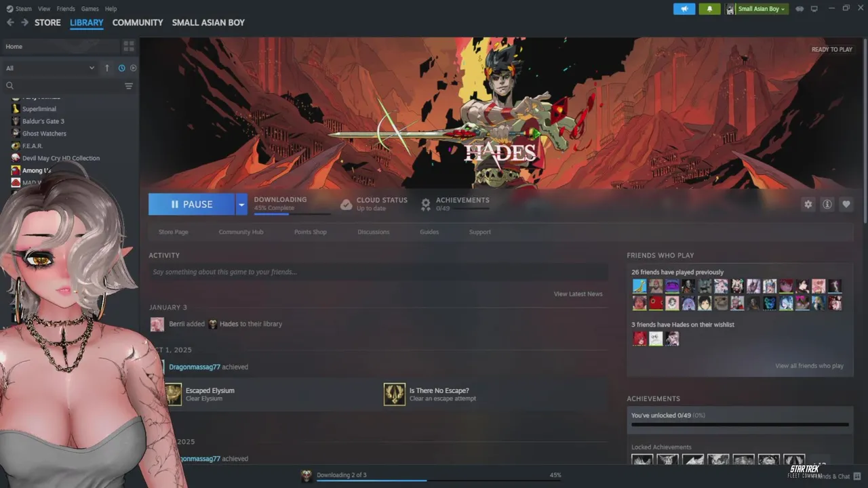868x488 pixels.
Task: Click the Superliminal game icon
Action: click(16, 109)
